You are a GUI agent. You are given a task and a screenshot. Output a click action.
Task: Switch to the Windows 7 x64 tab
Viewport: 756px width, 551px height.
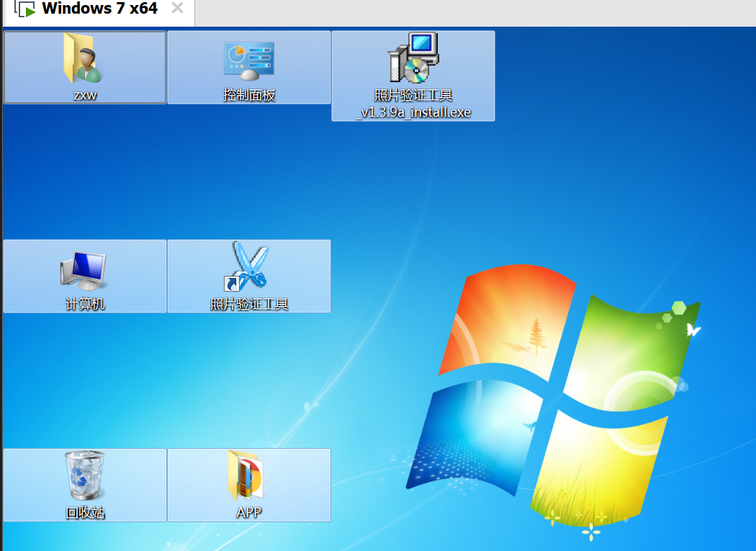pyautogui.click(x=99, y=9)
